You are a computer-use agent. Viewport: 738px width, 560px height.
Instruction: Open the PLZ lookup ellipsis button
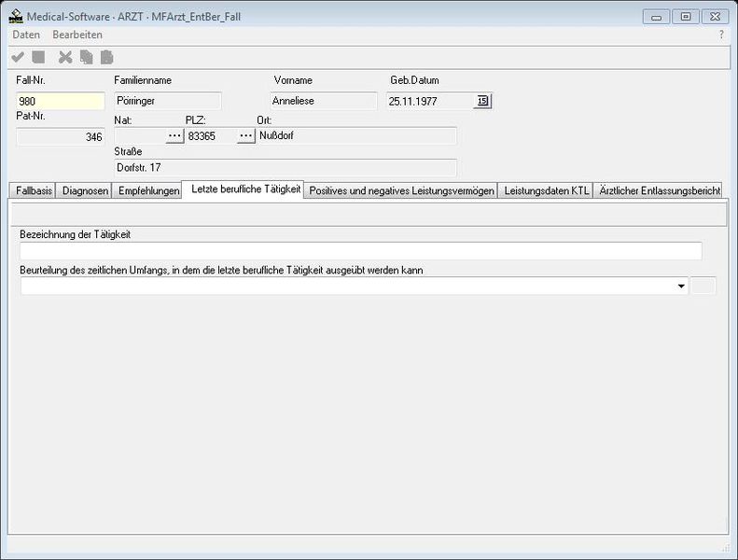245,136
